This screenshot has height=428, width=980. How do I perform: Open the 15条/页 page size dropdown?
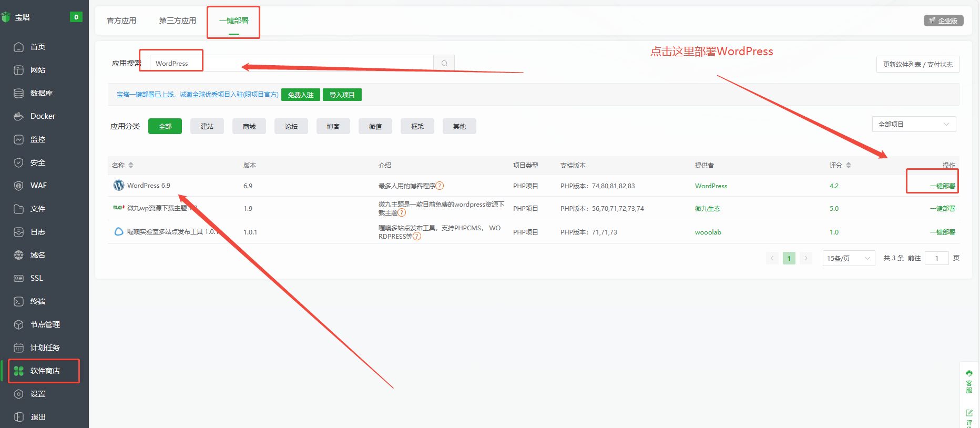pyautogui.click(x=849, y=258)
